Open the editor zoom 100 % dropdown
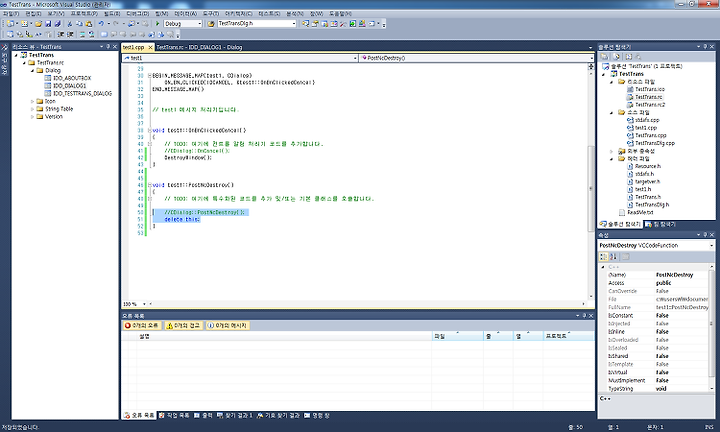The width and height of the screenshot is (720, 432). click(x=144, y=304)
